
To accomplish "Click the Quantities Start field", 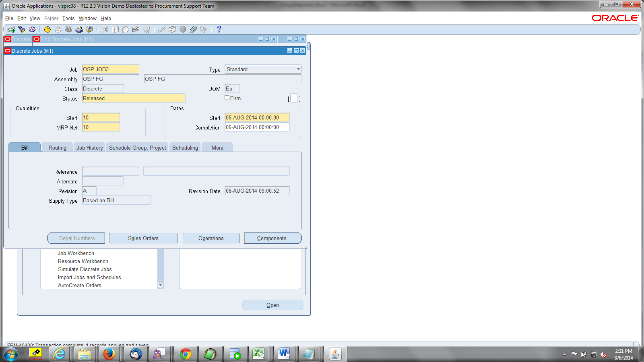I will click(x=101, y=117).
